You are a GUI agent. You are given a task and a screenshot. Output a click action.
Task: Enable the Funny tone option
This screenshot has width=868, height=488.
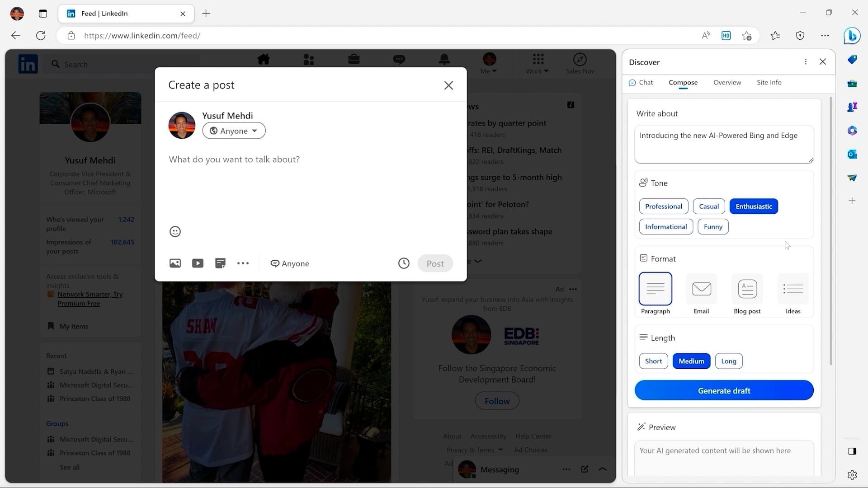point(713,226)
